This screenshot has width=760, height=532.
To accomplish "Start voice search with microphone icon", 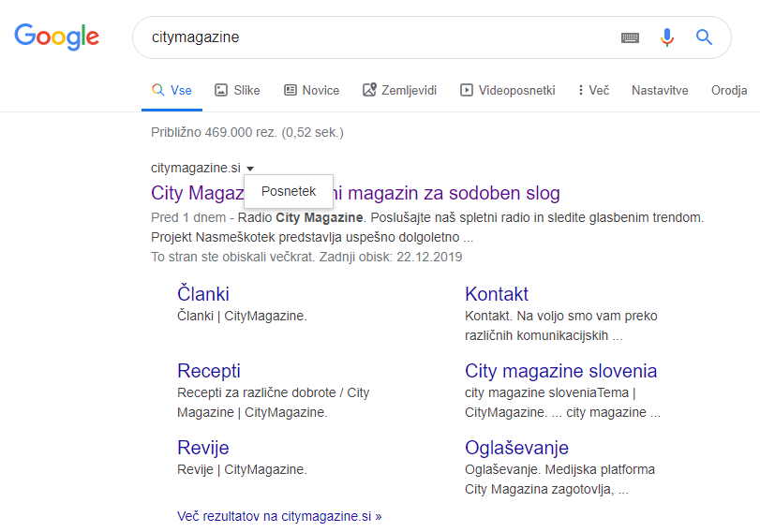I will point(667,37).
